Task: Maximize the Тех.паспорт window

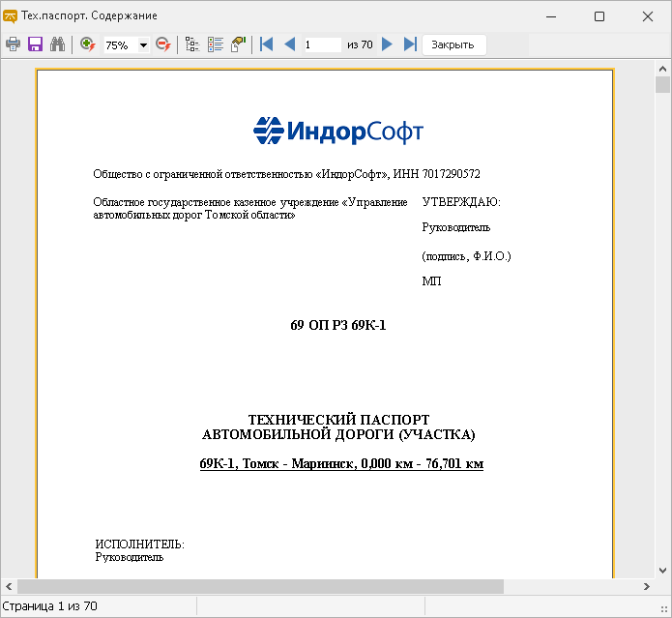Action: tap(599, 16)
